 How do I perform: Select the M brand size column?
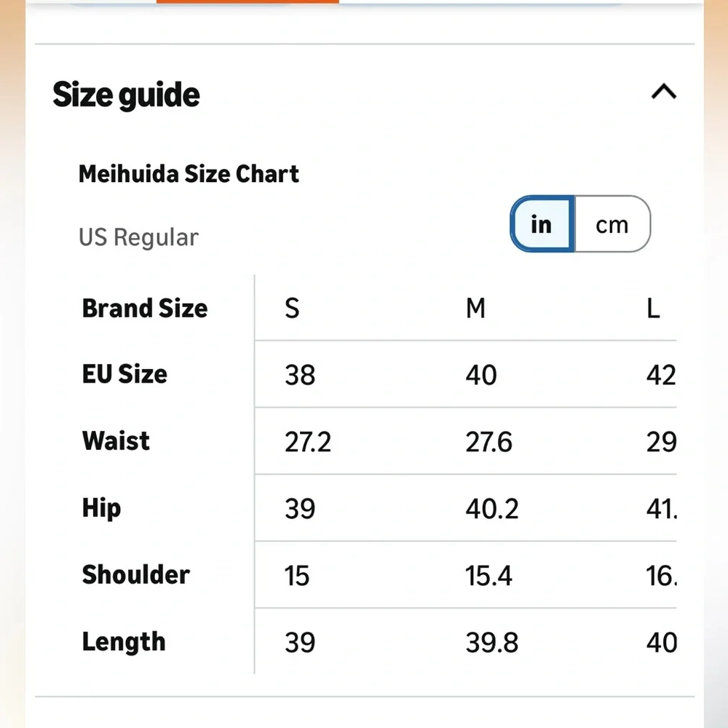coord(475,308)
